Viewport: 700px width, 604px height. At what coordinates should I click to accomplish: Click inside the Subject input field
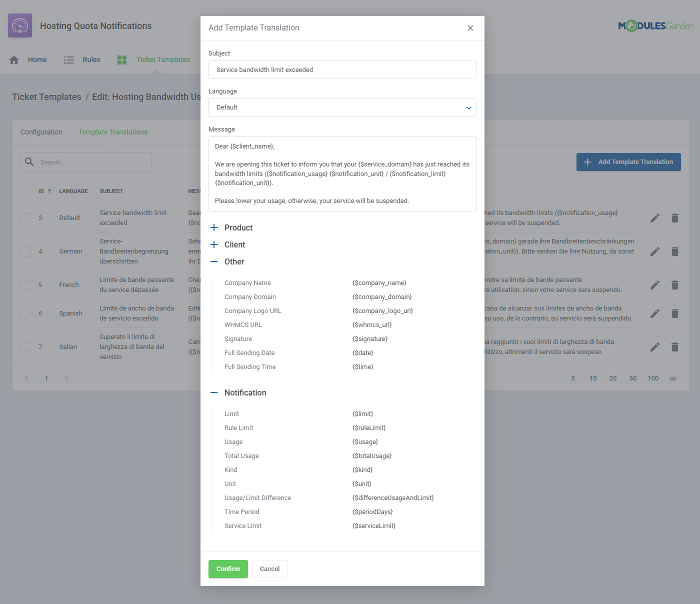(x=342, y=69)
